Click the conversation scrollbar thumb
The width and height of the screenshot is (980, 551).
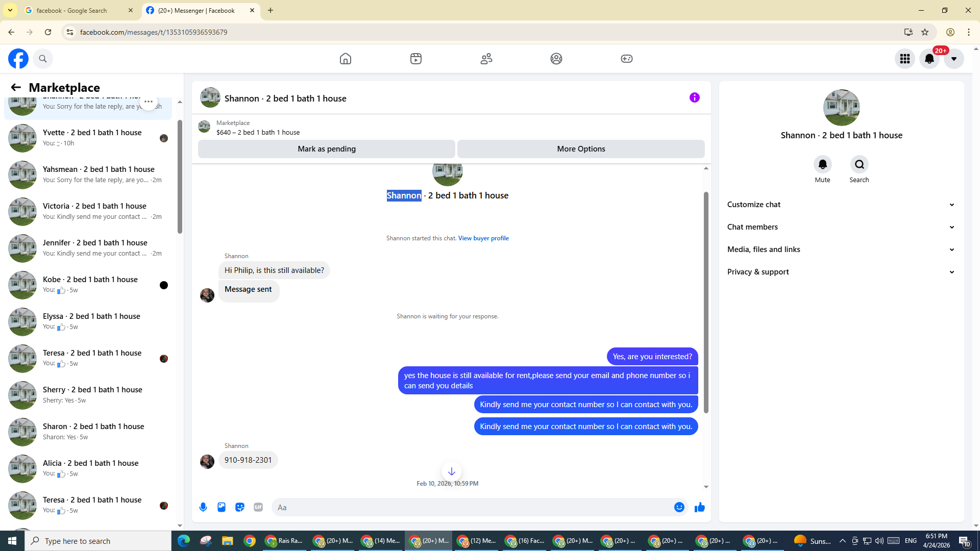[706, 302]
